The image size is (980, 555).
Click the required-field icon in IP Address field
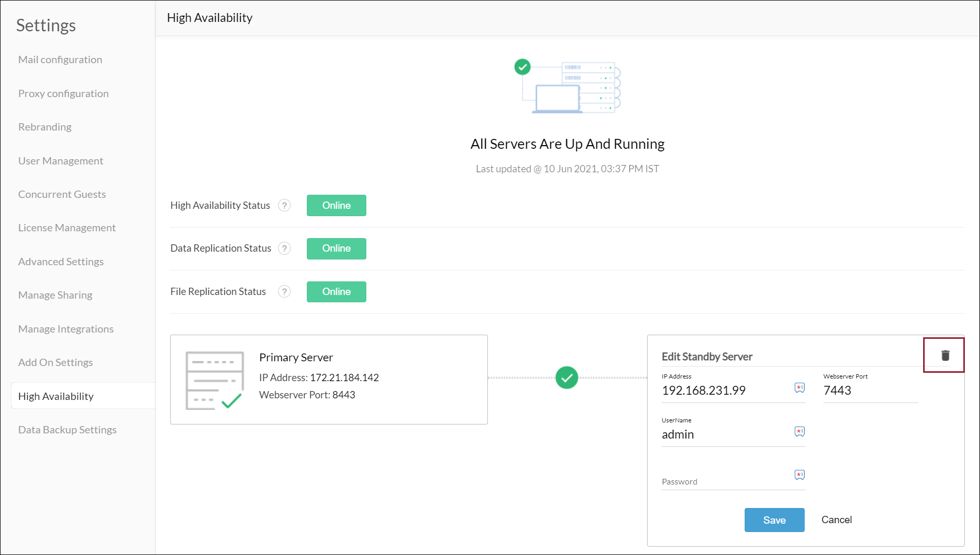coord(799,387)
